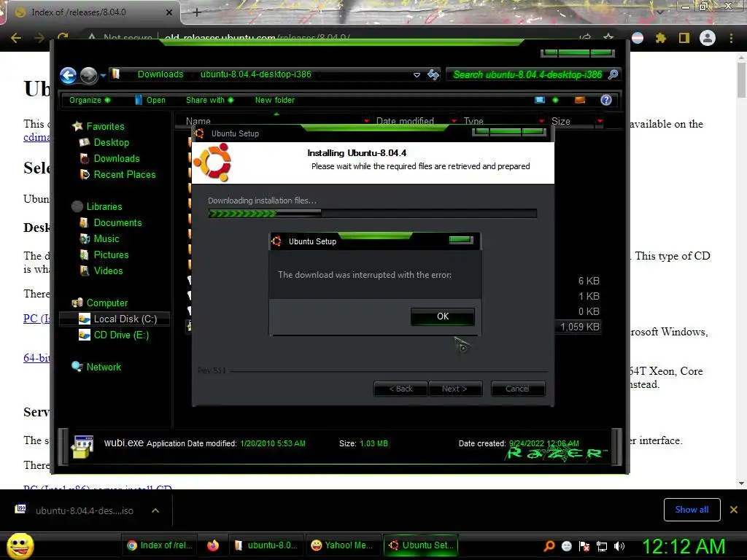This screenshot has height=560, width=747.
Task: Close the Index of /releases/8.04.0 tab
Action: 169,12
